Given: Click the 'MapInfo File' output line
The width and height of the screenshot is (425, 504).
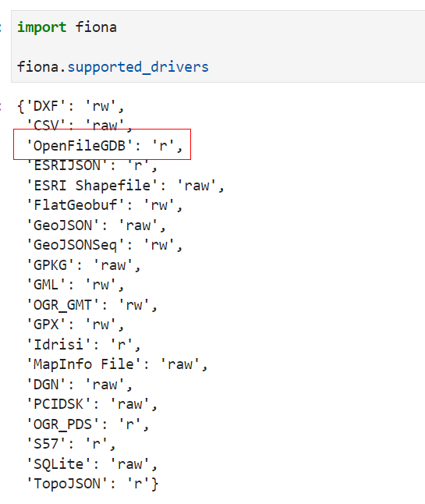Looking at the screenshot, I should 117,364.
